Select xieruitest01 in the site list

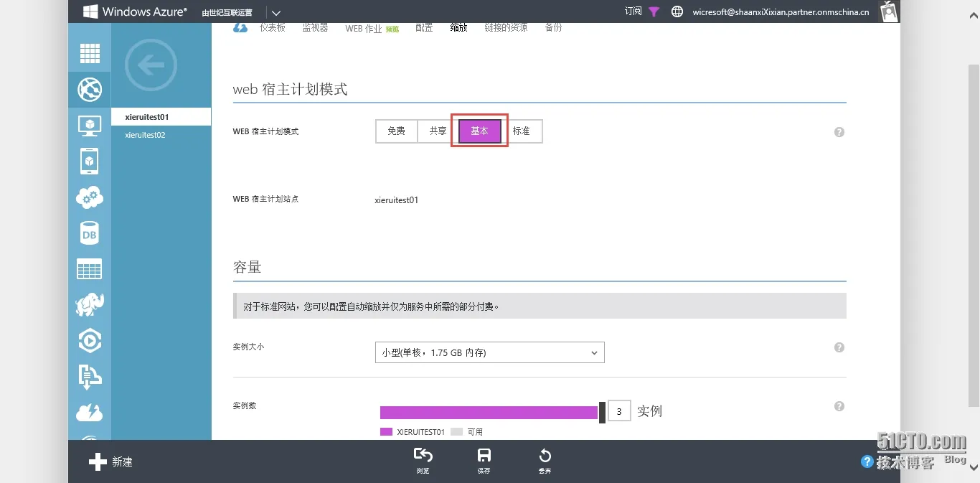click(x=161, y=116)
